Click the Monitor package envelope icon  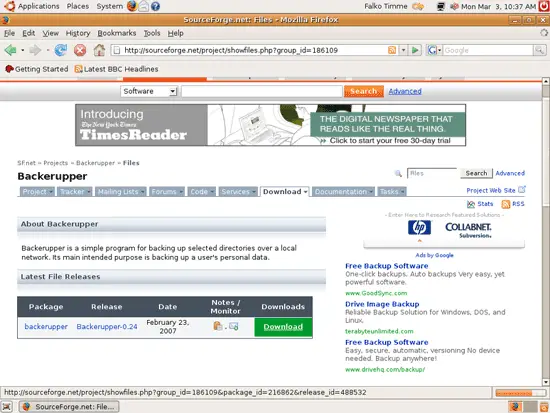pyautogui.click(x=234, y=326)
